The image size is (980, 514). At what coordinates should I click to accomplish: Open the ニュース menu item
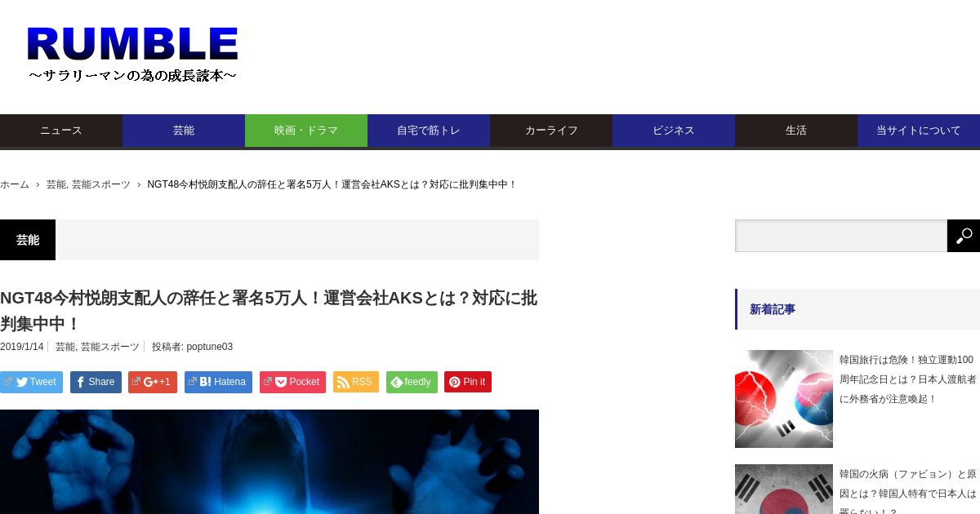pyautogui.click(x=61, y=131)
